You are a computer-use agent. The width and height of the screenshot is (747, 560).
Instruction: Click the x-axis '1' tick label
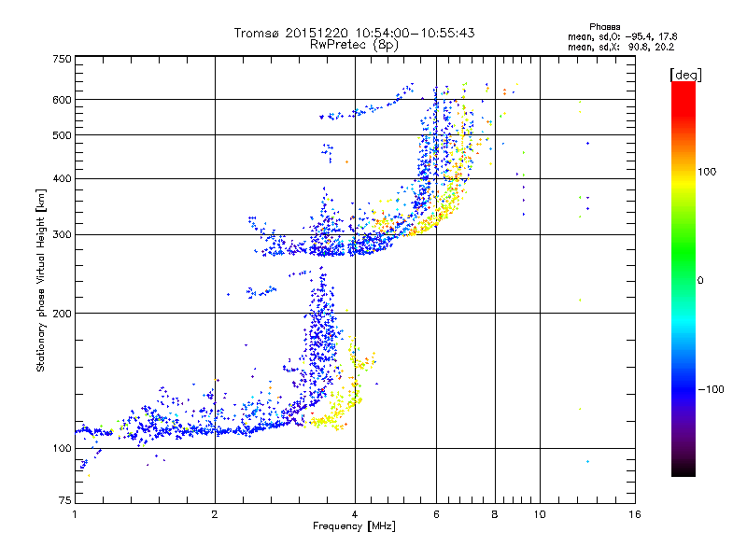click(x=75, y=514)
